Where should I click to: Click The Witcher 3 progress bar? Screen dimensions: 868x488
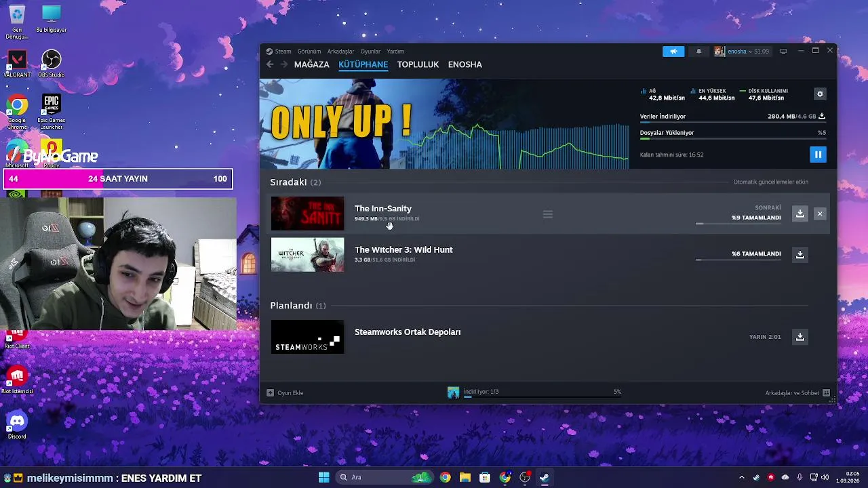738,260
